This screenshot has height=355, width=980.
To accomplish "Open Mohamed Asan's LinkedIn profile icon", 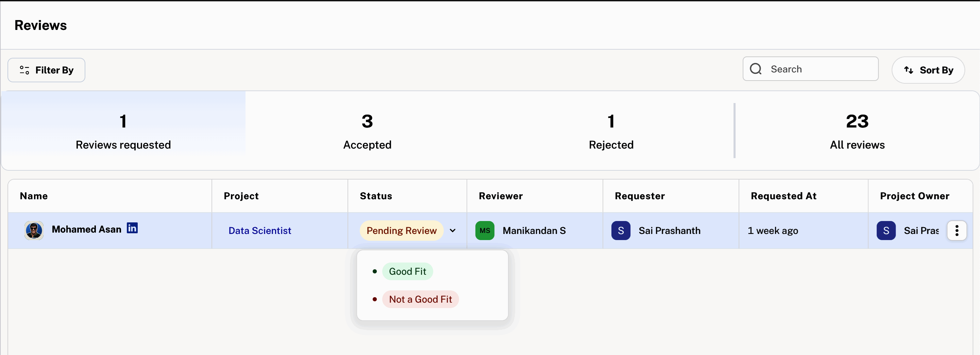I will (x=132, y=228).
